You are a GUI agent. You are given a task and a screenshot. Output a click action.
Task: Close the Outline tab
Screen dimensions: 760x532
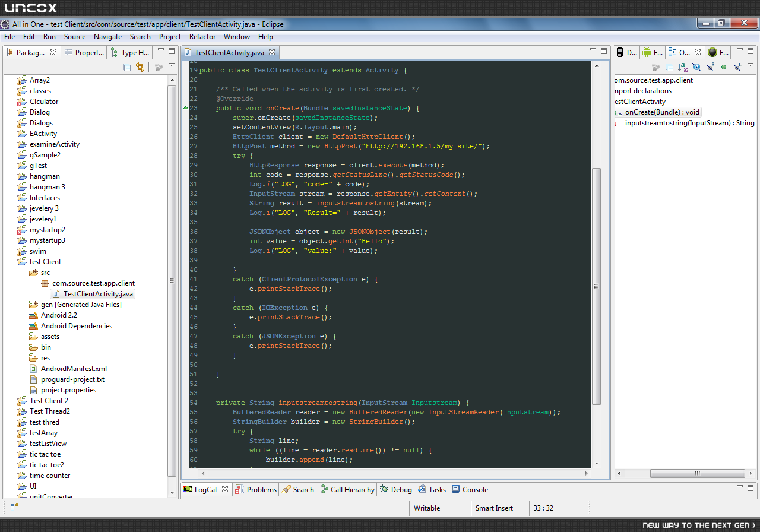pyautogui.click(x=698, y=52)
